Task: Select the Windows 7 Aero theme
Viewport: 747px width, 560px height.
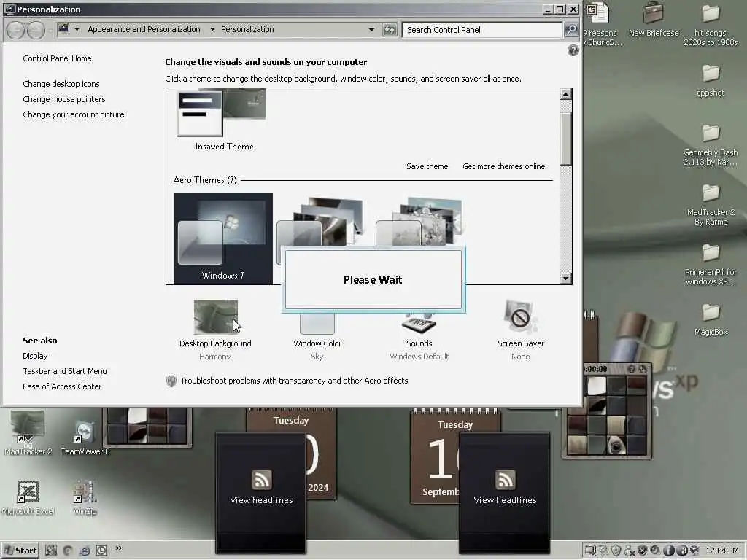Action: coord(223,238)
